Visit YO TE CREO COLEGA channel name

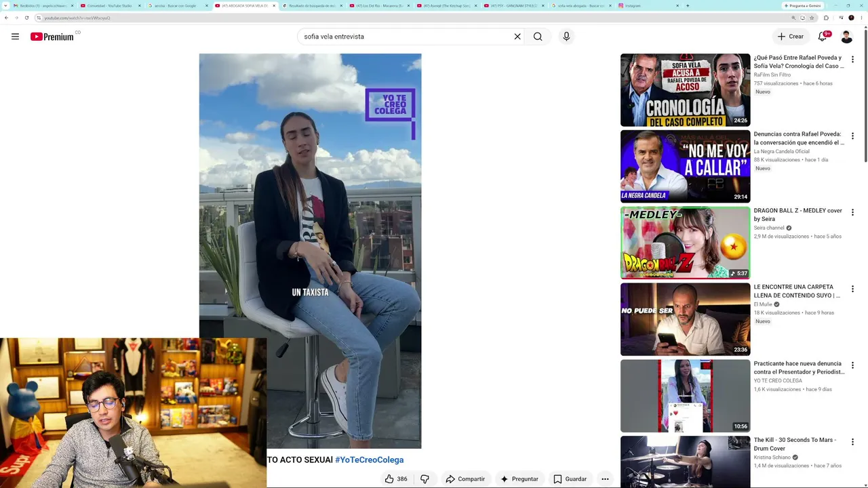click(x=778, y=381)
